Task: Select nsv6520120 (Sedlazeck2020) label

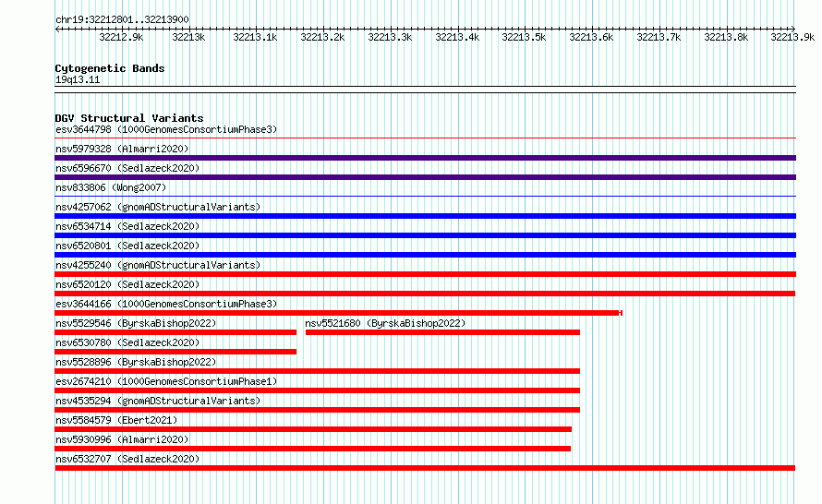Action: [127, 284]
